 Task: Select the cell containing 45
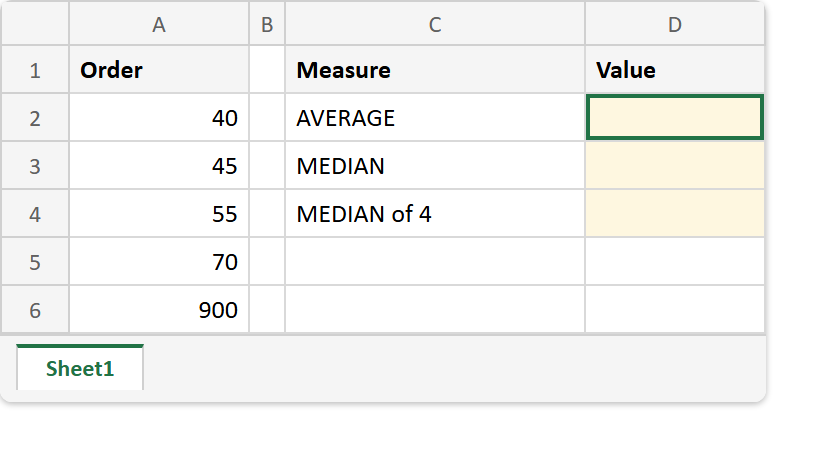click(x=159, y=166)
